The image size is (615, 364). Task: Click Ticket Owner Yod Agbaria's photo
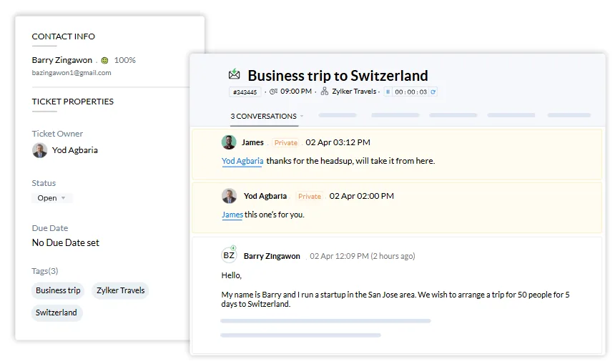(x=39, y=150)
